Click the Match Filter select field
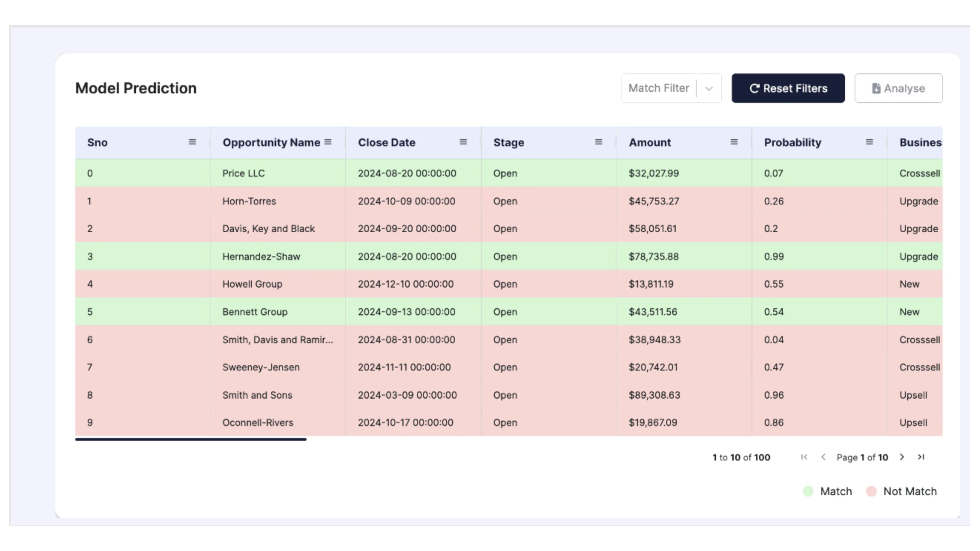This screenshot has height=551, width=980. click(x=659, y=88)
